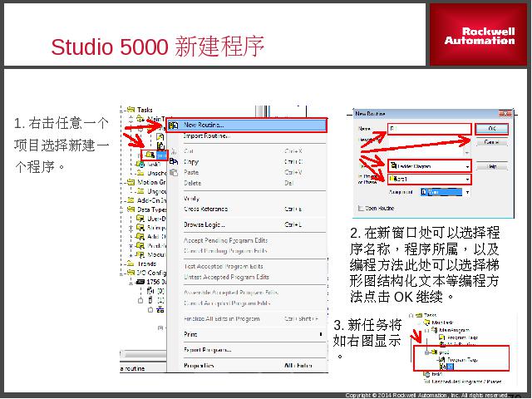Expand the Predefined tree node

[x=131, y=246]
